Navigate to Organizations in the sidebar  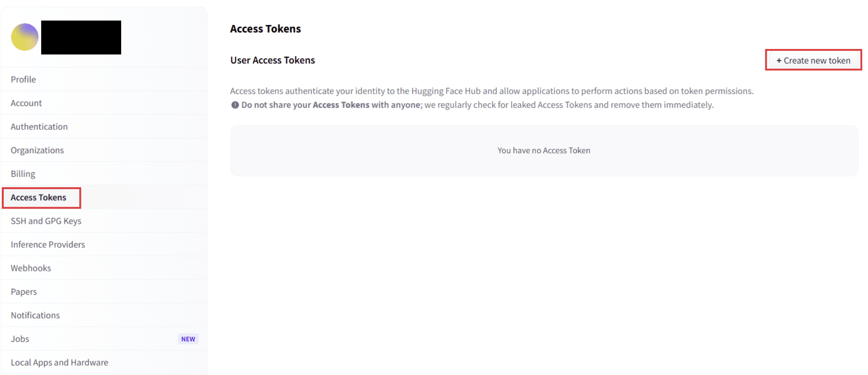[37, 150]
